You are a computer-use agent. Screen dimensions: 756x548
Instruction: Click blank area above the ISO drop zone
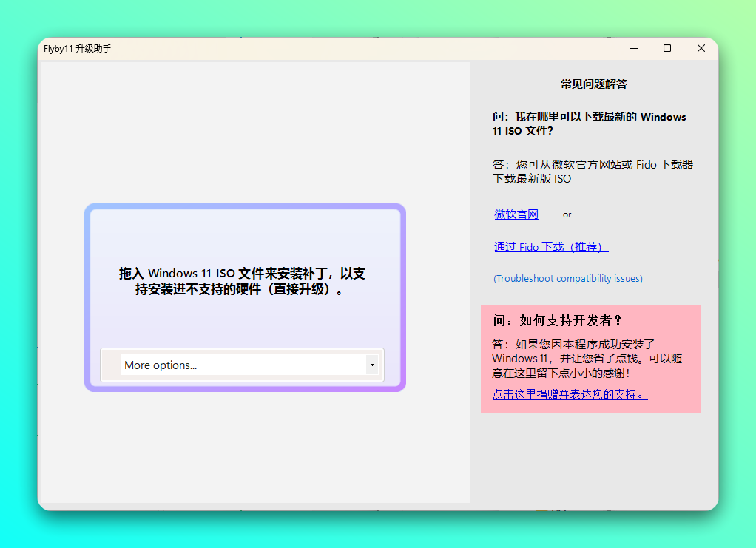pyautogui.click(x=244, y=133)
